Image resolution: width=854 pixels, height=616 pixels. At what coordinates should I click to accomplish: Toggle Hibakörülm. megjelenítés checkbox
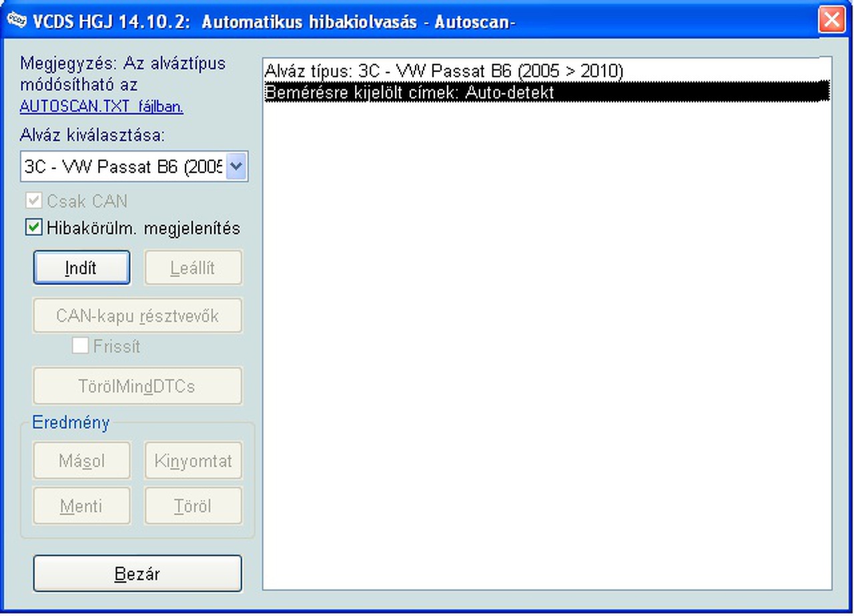pos(33,228)
